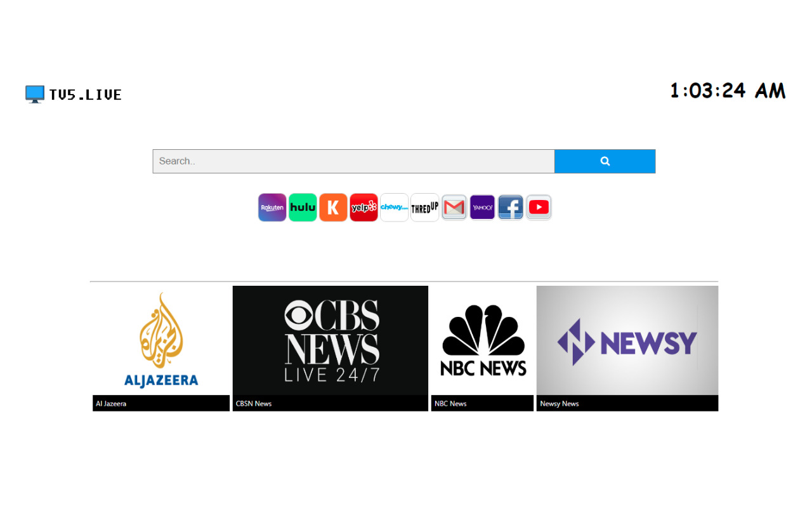Open the Gmail shortcut icon
Image resolution: width=812 pixels, height=508 pixels.
coord(454,208)
